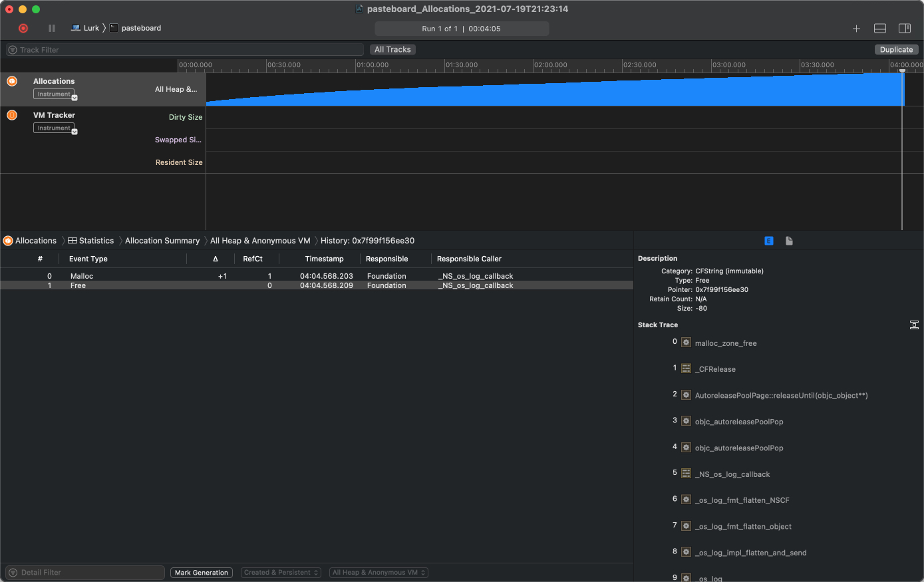Show the Extended Detail inspector tab icon
The width and height of the screenshot is (924, 582).
(x=769, y=241)
